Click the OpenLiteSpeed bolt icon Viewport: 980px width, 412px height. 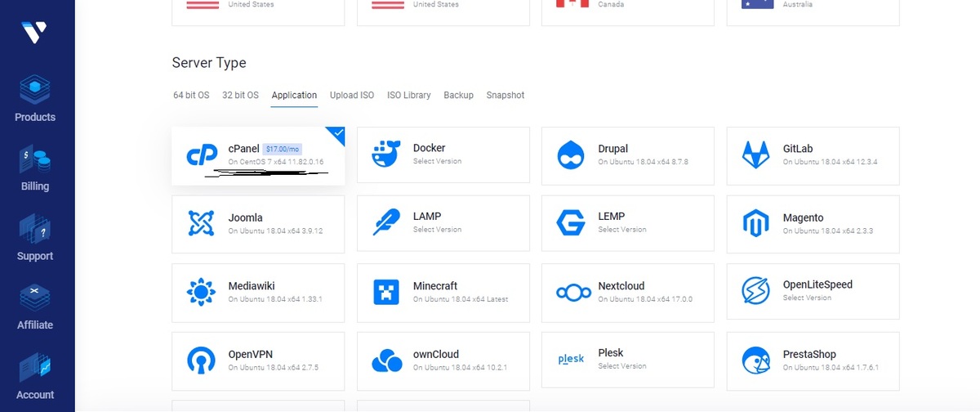point(755,291)
